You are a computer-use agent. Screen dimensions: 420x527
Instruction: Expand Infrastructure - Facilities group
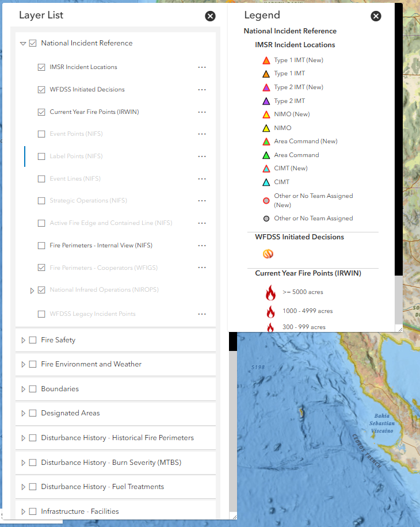click(23, 511)
